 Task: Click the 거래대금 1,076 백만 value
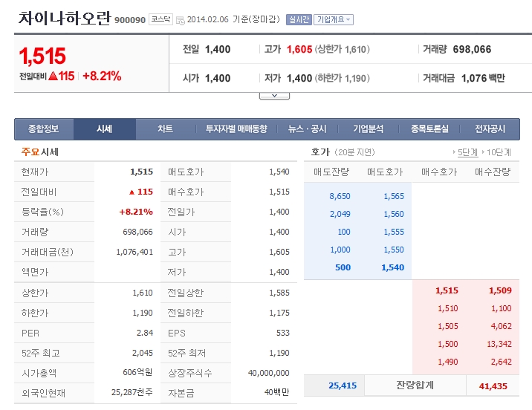pos(483,78)
